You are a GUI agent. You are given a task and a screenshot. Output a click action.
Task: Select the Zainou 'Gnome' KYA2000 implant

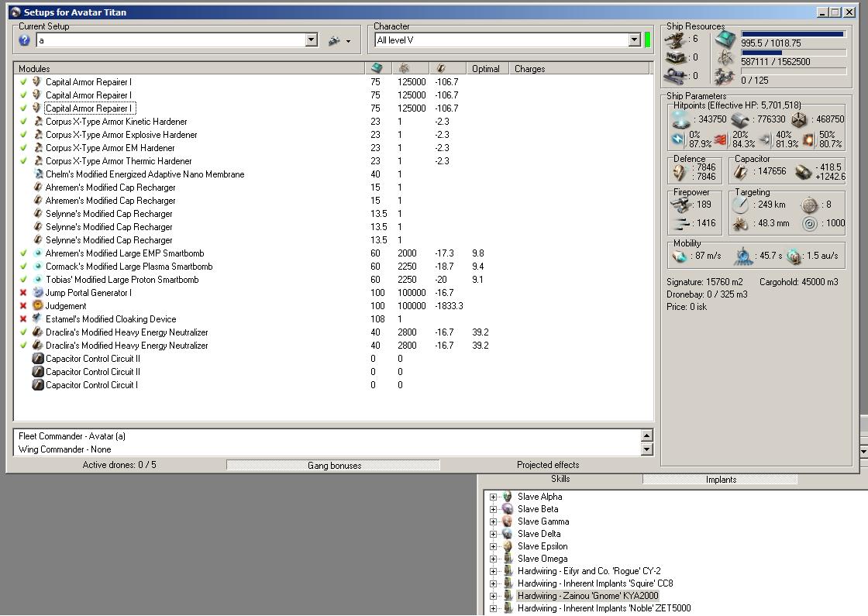[587, 596]
